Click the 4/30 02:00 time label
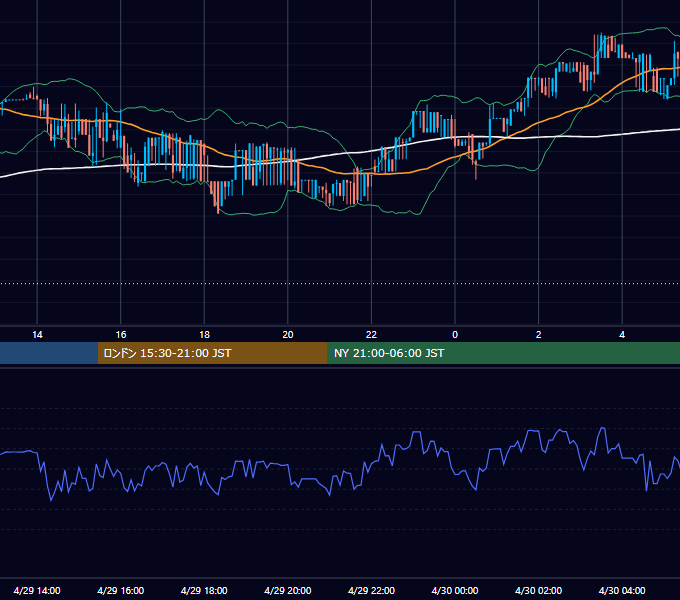The height and width of the screenshot is (600, 680). pyautogui.click(x=538, y=590)
